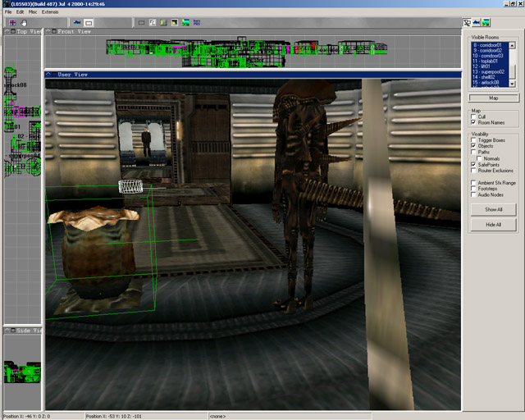The height and width of the screenshot is (420, 525).
Task: Click the blue fish icon in the main toolbar
Action: [x=77, y=23]
